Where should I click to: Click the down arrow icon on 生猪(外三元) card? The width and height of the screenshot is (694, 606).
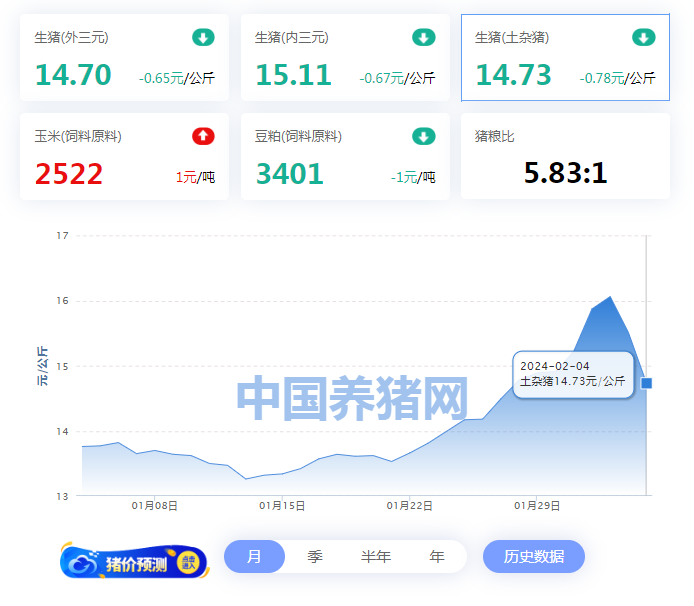coord(203,38)
